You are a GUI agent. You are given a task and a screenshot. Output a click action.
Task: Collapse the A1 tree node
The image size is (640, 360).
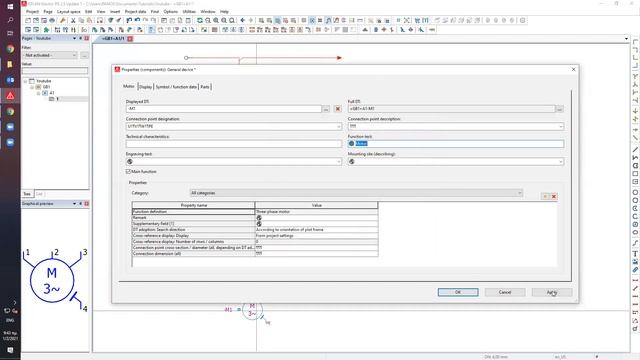39,93
